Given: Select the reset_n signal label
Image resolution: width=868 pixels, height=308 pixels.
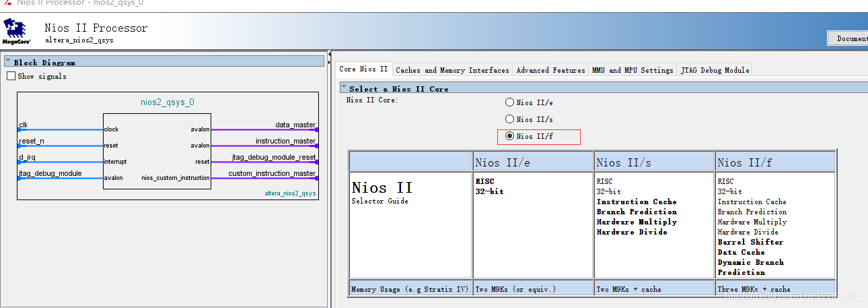Looking at the screenshot, I should (32, 141).
